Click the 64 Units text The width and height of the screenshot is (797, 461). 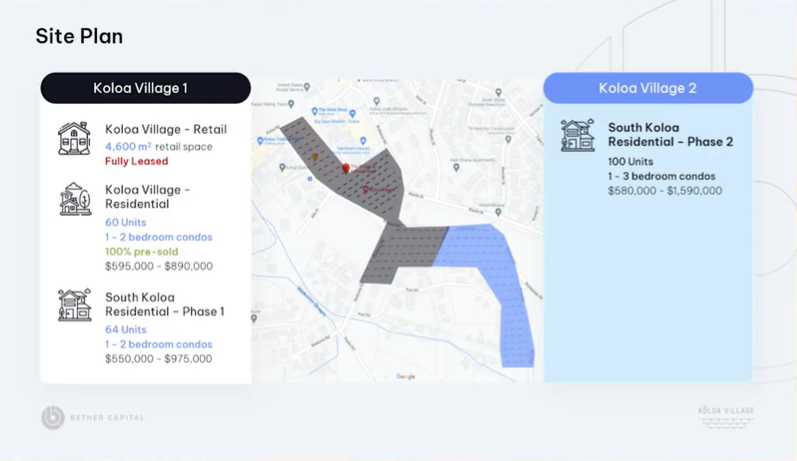[x=126, y=329]
